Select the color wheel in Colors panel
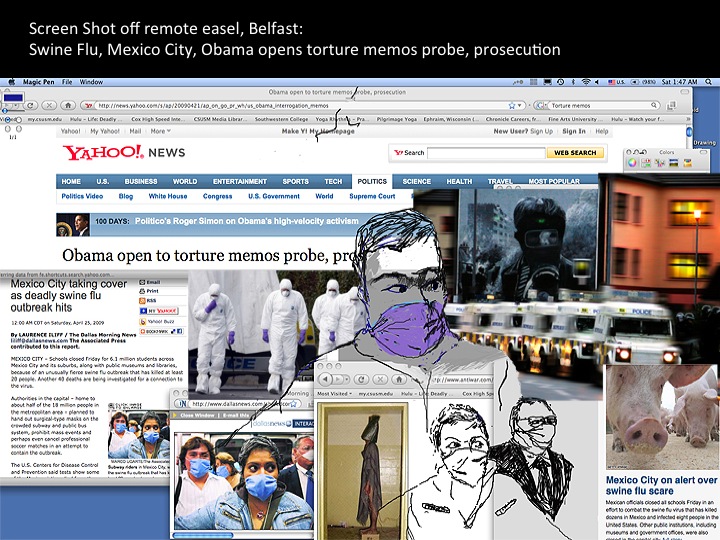 (x=632, y=163)
